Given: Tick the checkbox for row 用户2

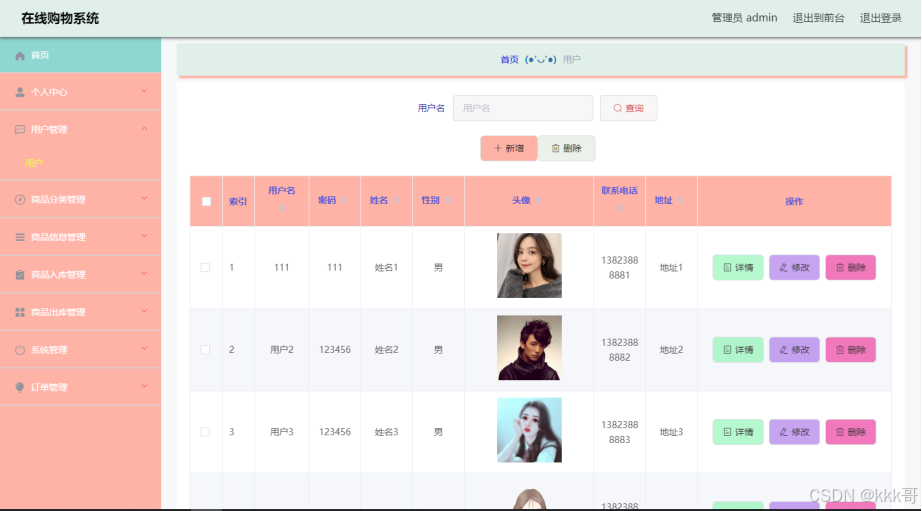Looking at the screenshot, I should [x=205, y=350].
